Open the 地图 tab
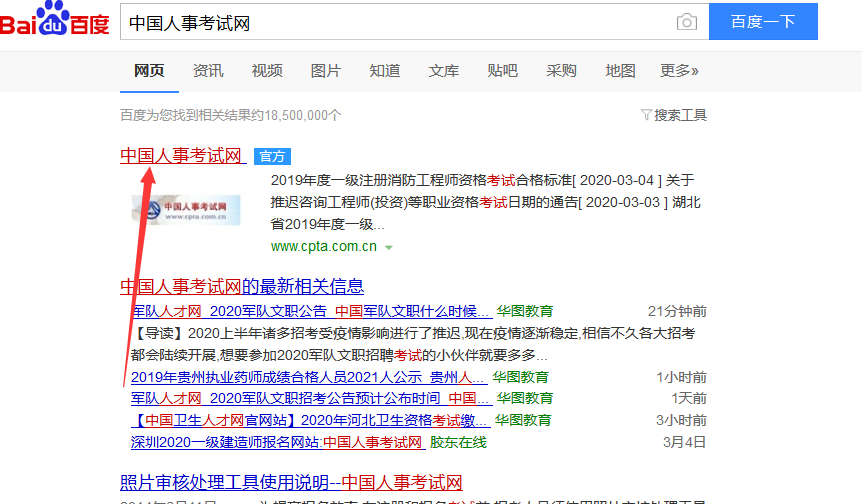The image size is (862, 504). click(620, 71)
